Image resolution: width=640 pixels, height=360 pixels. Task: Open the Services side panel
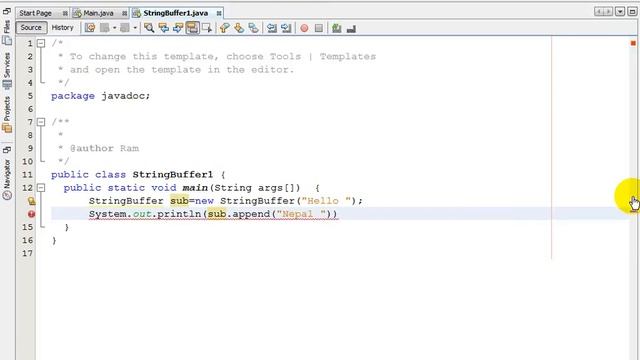[x=7, y=70]
